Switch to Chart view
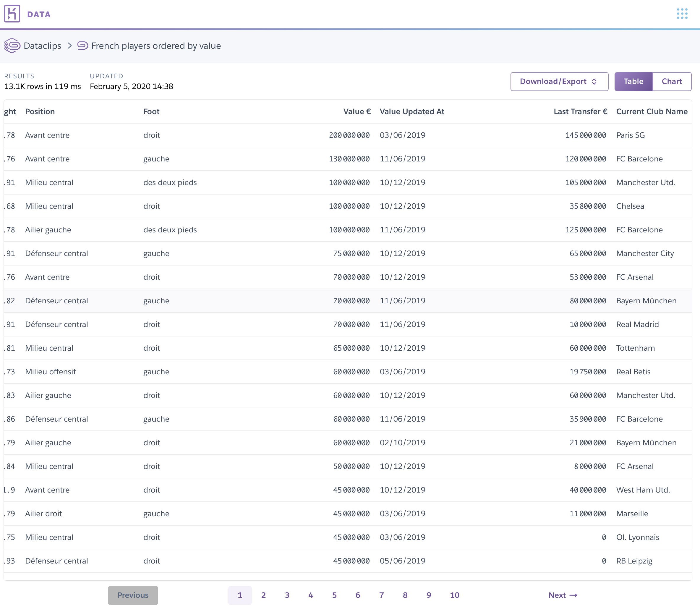 click(671, 81)
